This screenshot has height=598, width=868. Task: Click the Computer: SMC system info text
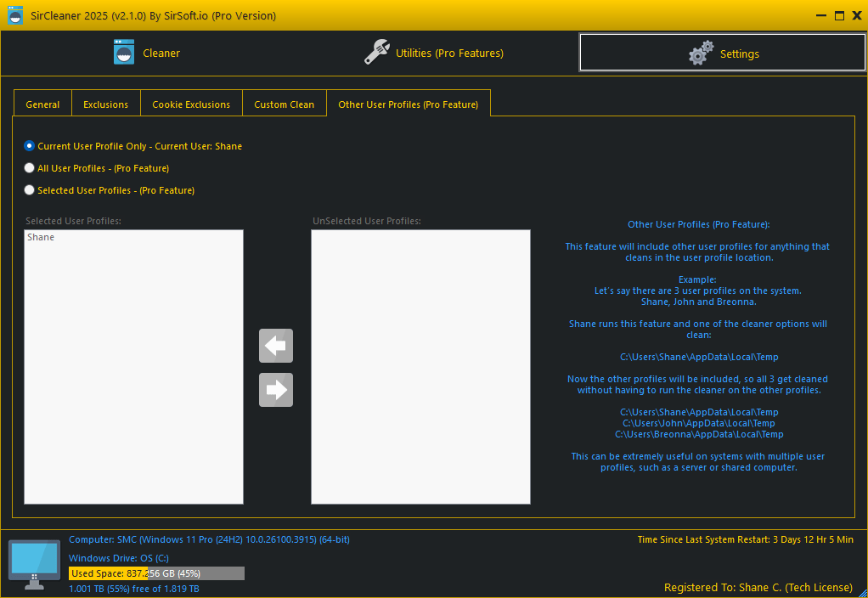click(x=209, y=539)
